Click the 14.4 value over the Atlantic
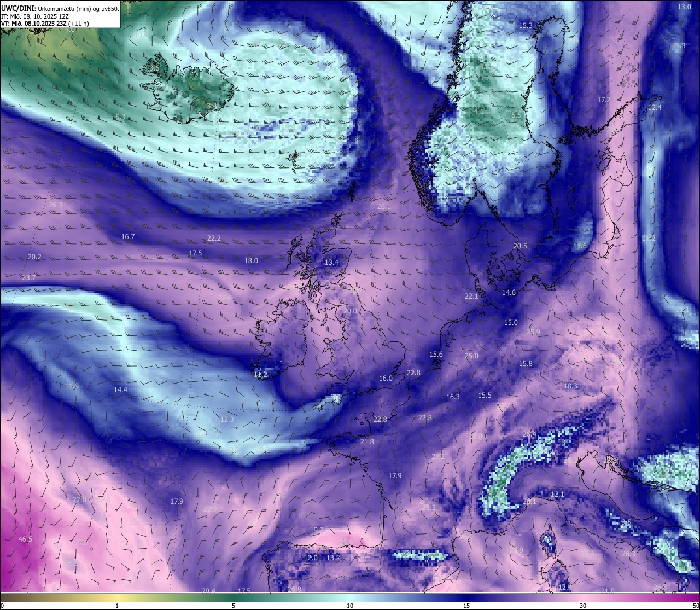This screenshot has height=610, width=700. point(120,390)
